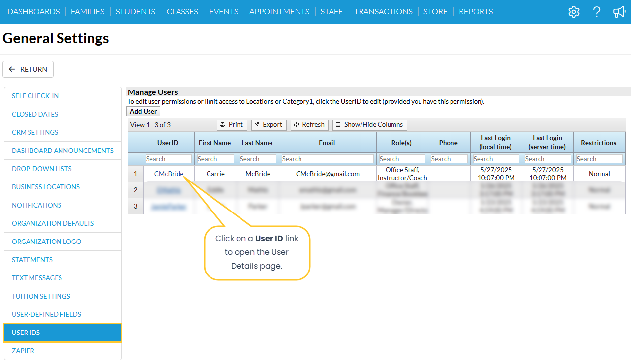631x364 pixels.
Task: Click the Role(s) search field
Action: [x=402, y=159]
